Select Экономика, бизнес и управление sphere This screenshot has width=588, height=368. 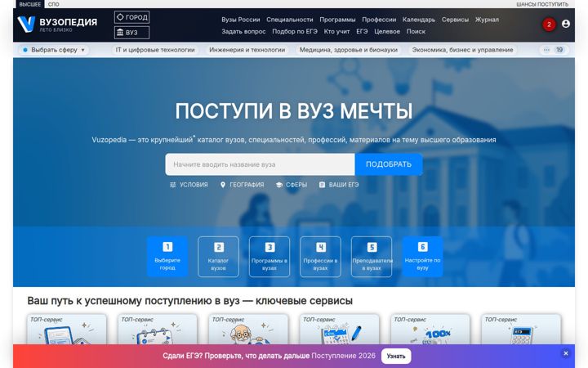pyautogui.click(x=462, y=50)
